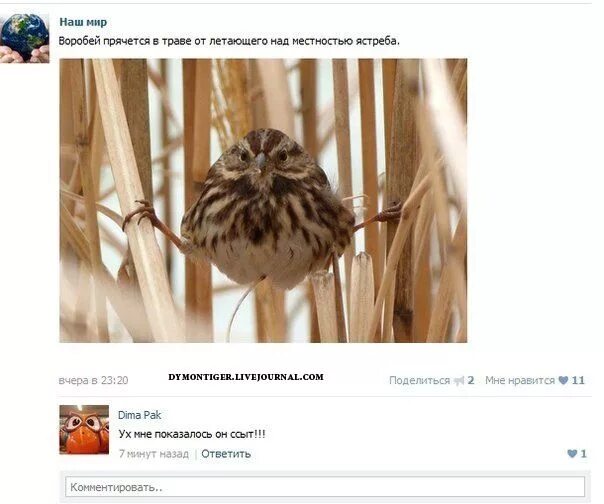The image size is (604, 504).
Task: Click the megaphone share icon
Action: (x=459, y=381)
